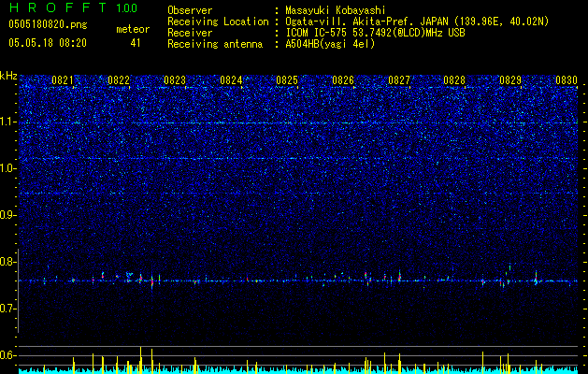
Task: Click the meteor count value 41
Action: click(136, 43)
